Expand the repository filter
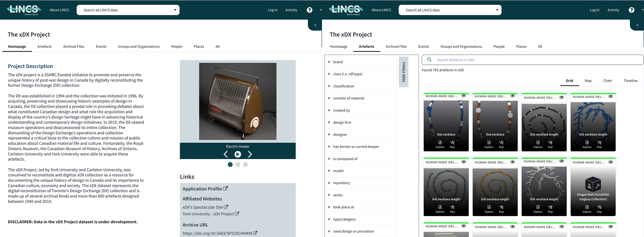644x237 pixels. (x=360, y=183)
